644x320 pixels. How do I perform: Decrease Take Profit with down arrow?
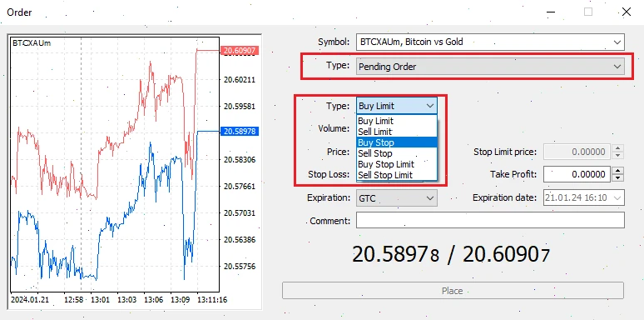617,177
